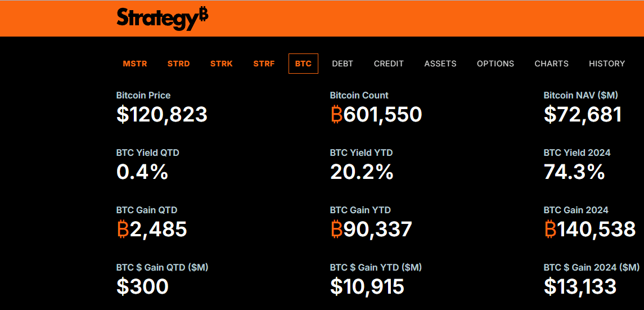Open the DEBT tab
This screenshot has height=310, width=644.
click(343, 64)
